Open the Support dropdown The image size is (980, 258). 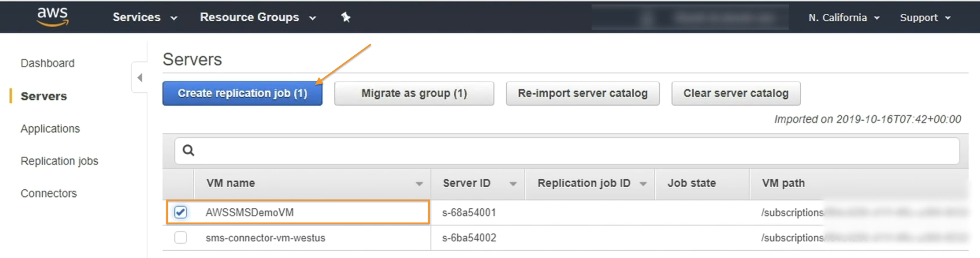click(925, 18)
